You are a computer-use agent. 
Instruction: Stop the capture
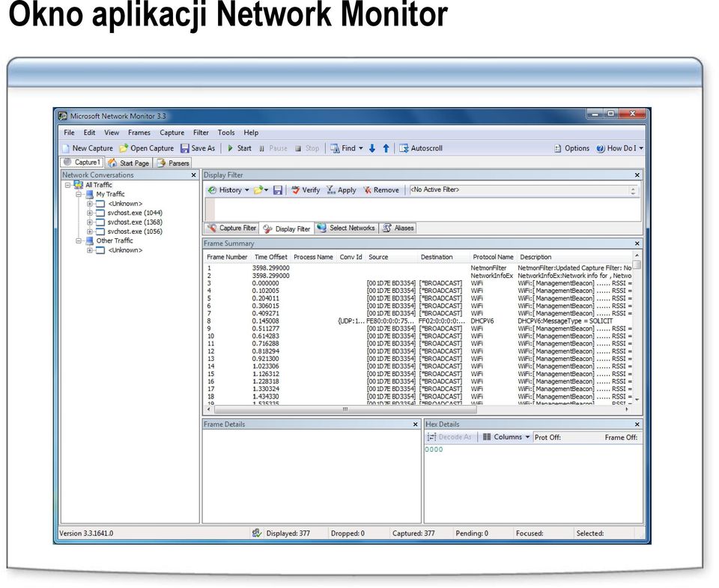click(307, 148)
